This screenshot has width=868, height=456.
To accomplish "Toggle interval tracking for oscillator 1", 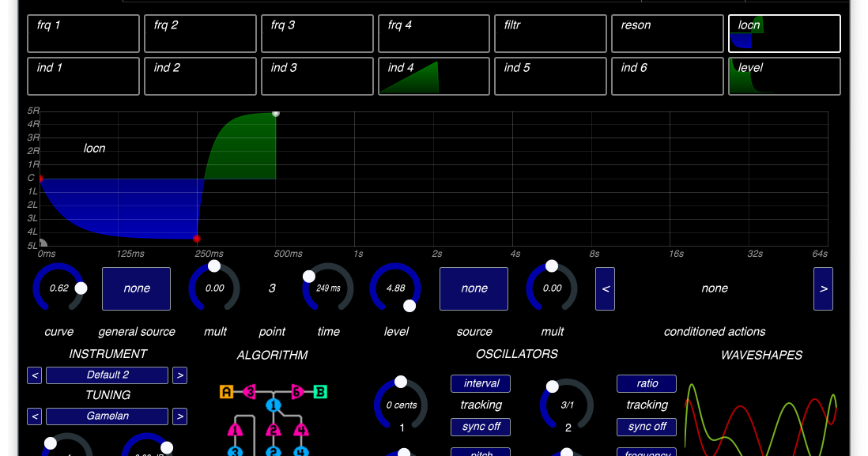I will pyautogui.click(x=481, y=383).
